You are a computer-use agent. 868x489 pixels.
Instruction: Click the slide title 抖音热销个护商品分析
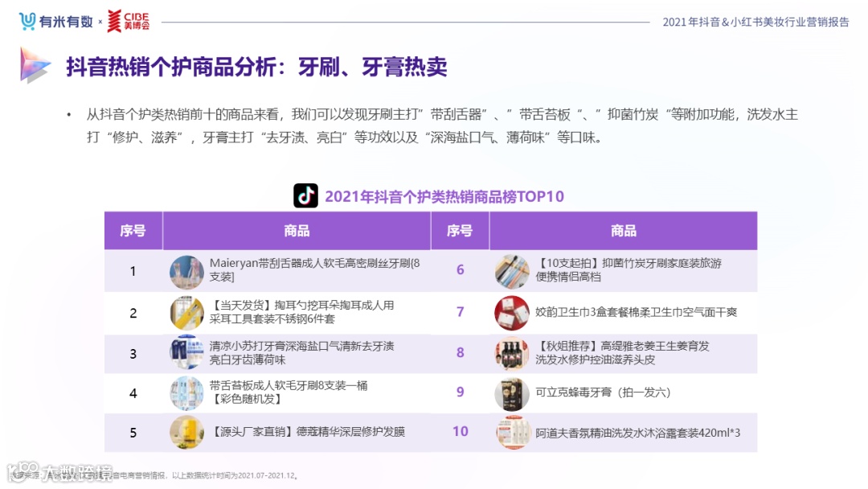pyautogui.click(x=257, y=67)
